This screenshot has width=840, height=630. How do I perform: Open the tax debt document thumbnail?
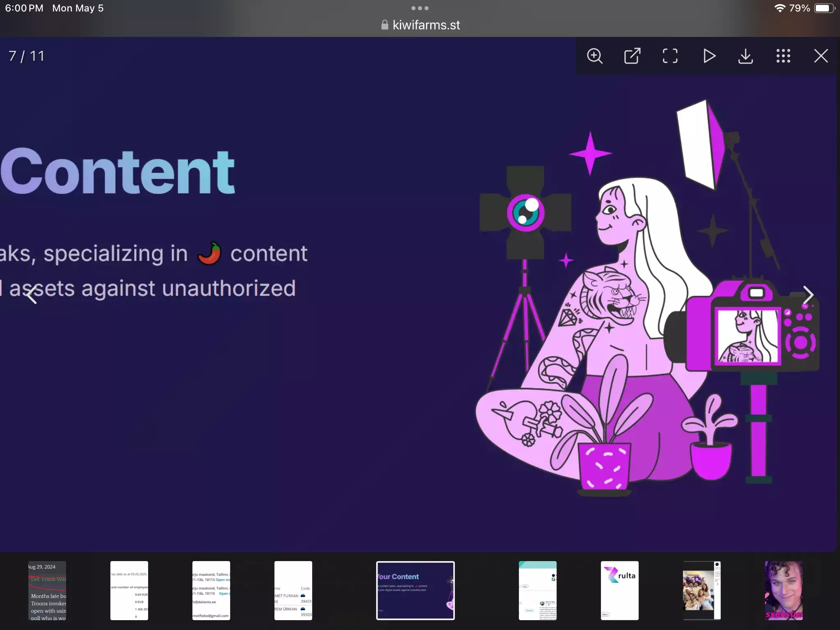click(x=129, y=591)
